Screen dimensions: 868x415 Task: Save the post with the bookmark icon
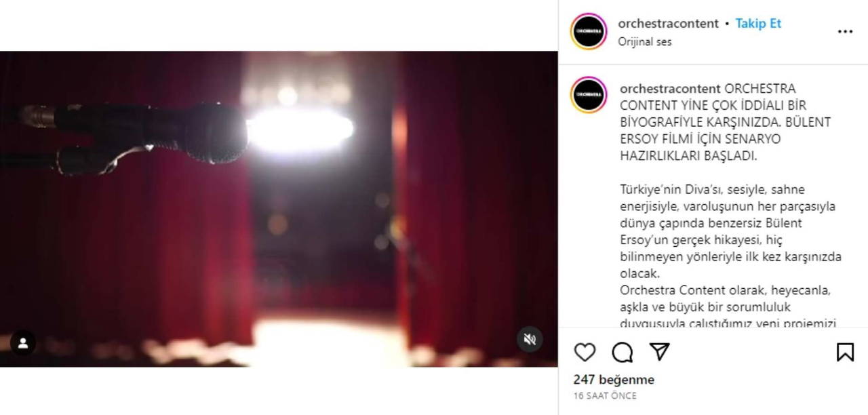pos(845,352)
